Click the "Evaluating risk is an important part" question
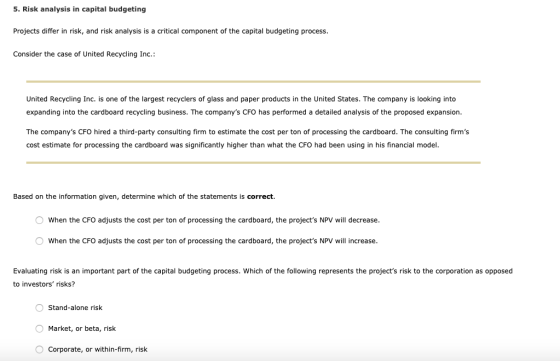The height and width of the screenshot is (361, 560). (x=263, y=277)
